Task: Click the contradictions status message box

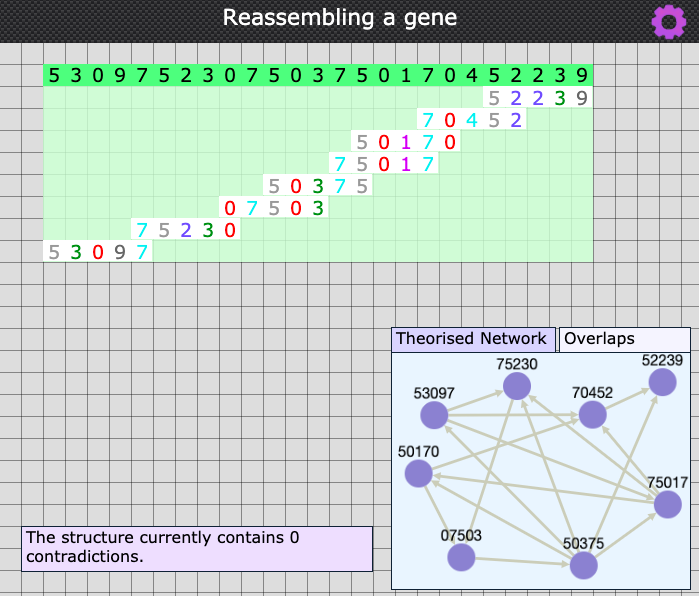Action: 197,548
